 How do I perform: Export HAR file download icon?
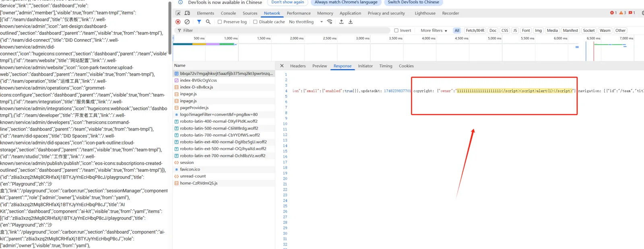point(351,22)
